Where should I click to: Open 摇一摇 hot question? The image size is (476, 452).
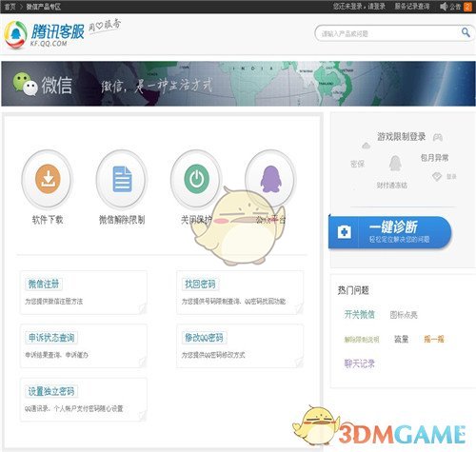[x=434, y=339]
